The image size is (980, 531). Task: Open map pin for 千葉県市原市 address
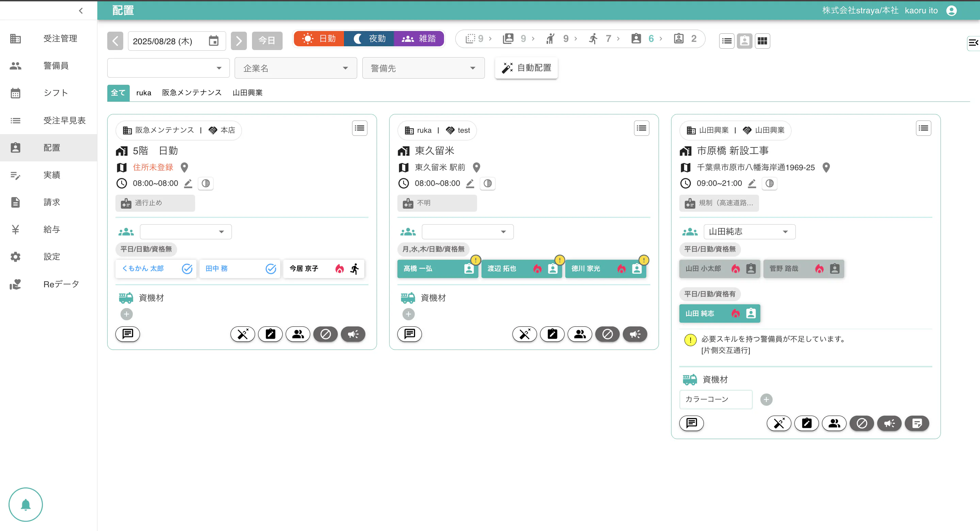[x=826, y=167]
